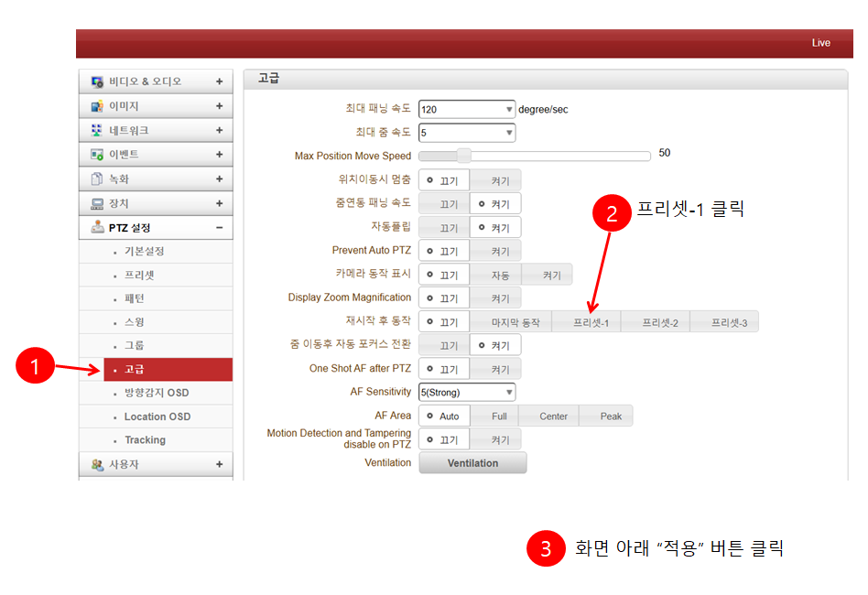This screenshot has height=595, width=868.
Task: Open the 방향감지 OSD submenu item
Action: [x=156, y=393]
